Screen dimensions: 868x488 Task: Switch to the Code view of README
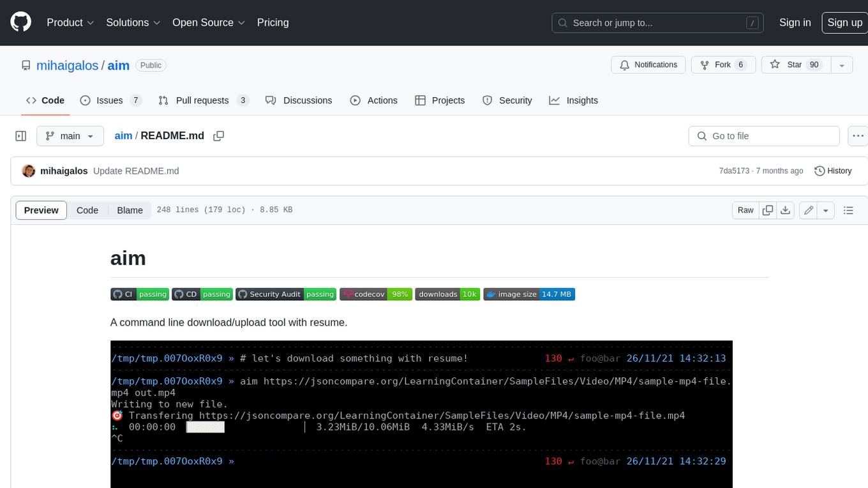(87, 210)
